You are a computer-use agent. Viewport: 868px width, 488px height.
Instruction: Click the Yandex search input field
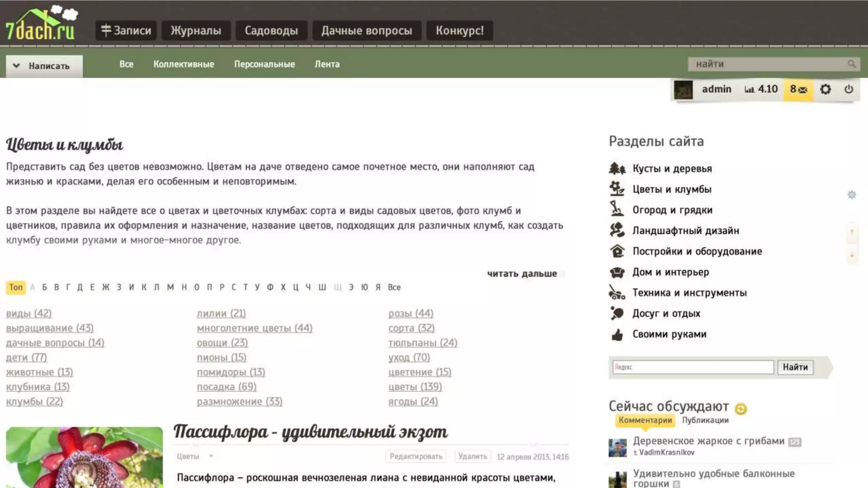[693, 367]
